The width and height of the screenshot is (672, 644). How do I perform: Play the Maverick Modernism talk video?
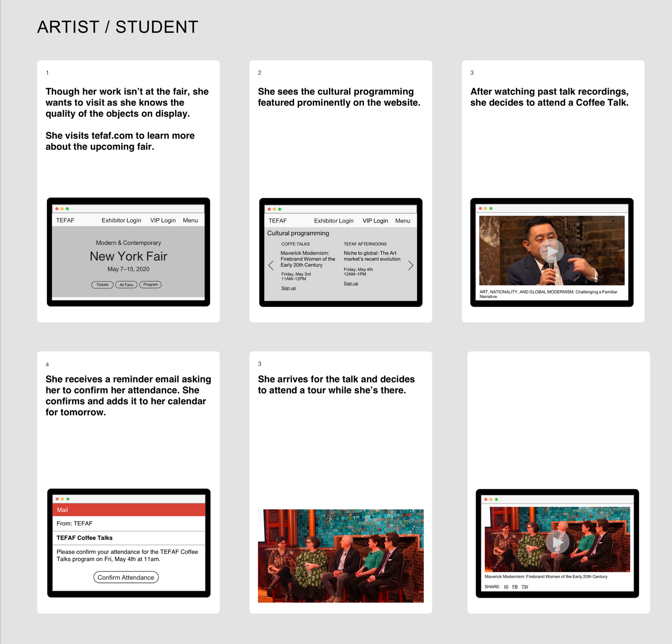(557, 542)
